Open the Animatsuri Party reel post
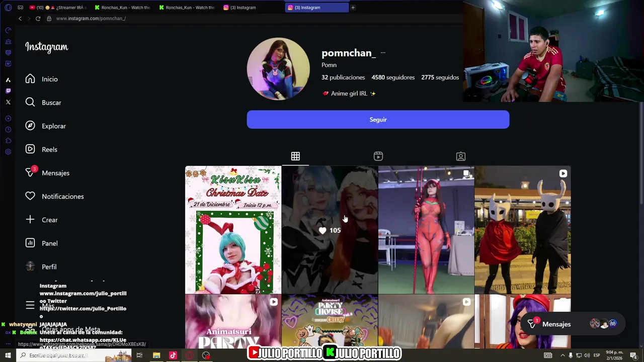The height and width of the screenshot is (362, 644). pos(233,321)
